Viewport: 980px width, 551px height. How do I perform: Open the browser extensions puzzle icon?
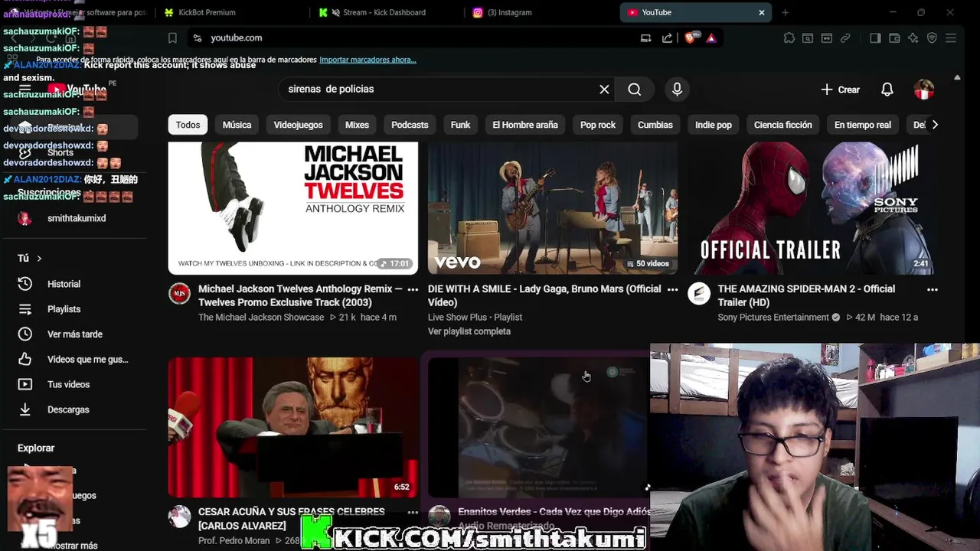coord(789,37)
